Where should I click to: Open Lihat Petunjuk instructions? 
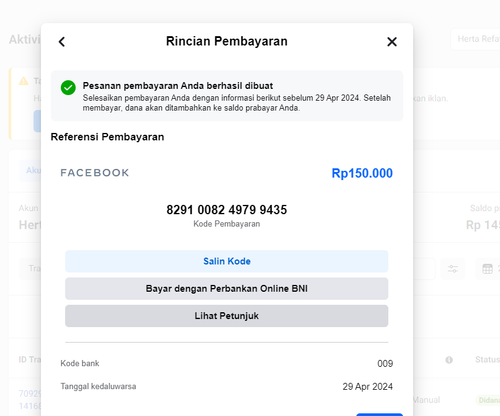[x=227, y=316]
